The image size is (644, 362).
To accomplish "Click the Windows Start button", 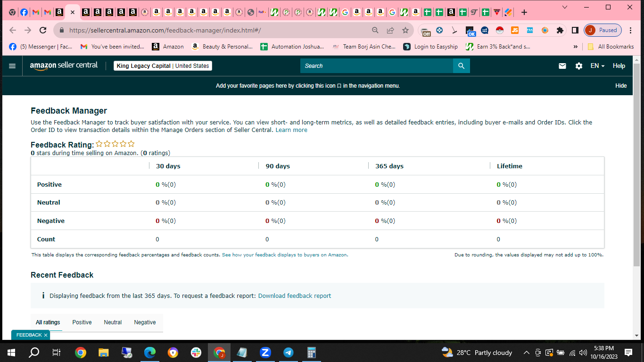I will point(11,353).
